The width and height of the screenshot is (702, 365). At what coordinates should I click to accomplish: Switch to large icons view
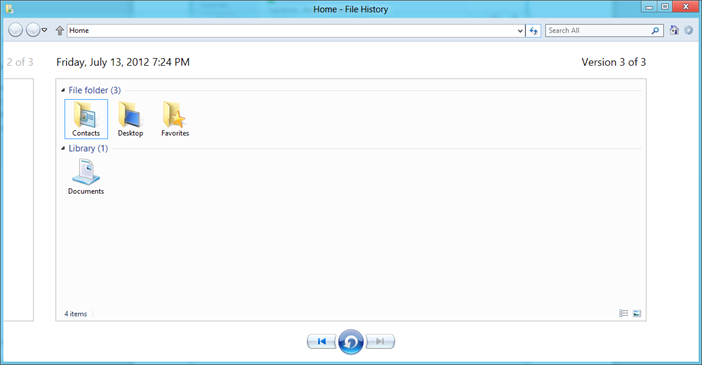coord(637,313)
